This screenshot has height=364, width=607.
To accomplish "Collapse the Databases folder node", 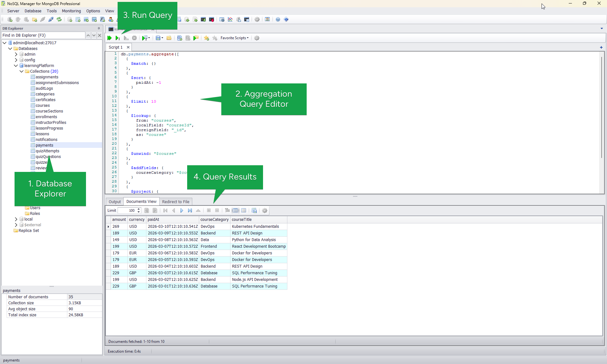I will 10,49.
